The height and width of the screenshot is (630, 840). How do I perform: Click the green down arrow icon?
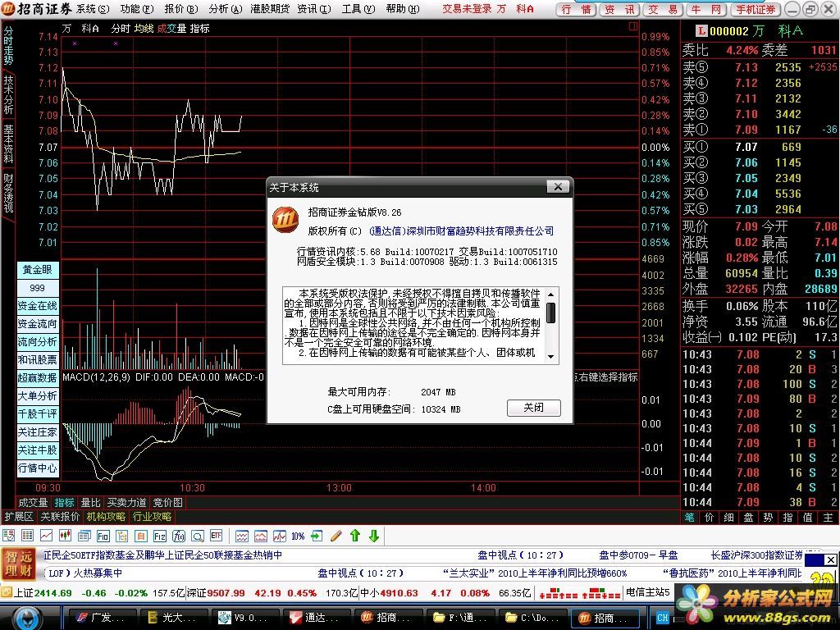374,535
